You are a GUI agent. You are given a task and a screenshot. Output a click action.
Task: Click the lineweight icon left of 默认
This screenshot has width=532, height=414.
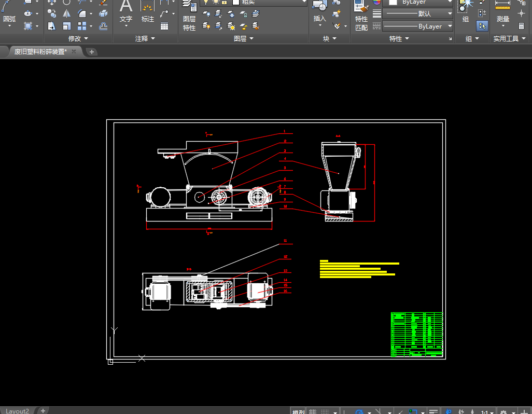377,13
